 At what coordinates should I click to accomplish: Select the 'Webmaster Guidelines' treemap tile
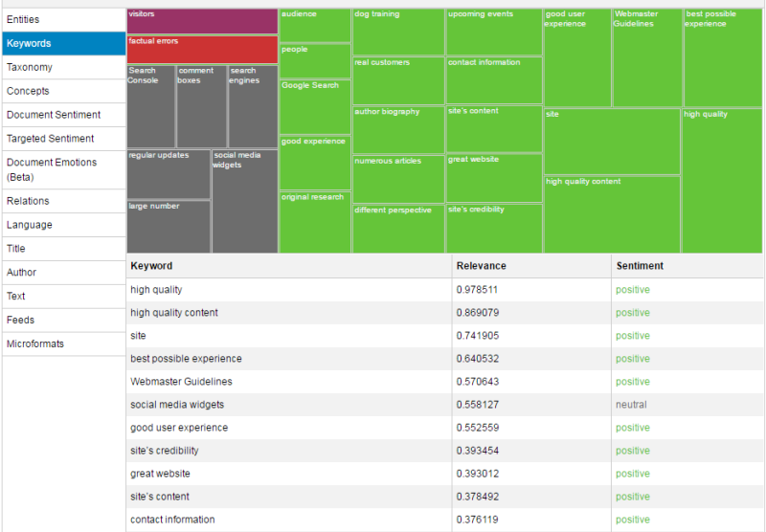(x=646, y=58)
